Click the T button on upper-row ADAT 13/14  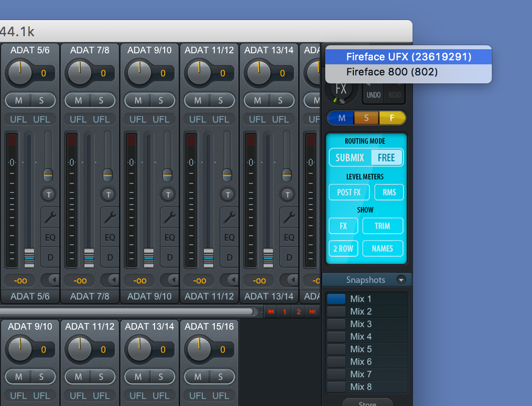pyautogui.click(x=288, y=194)
